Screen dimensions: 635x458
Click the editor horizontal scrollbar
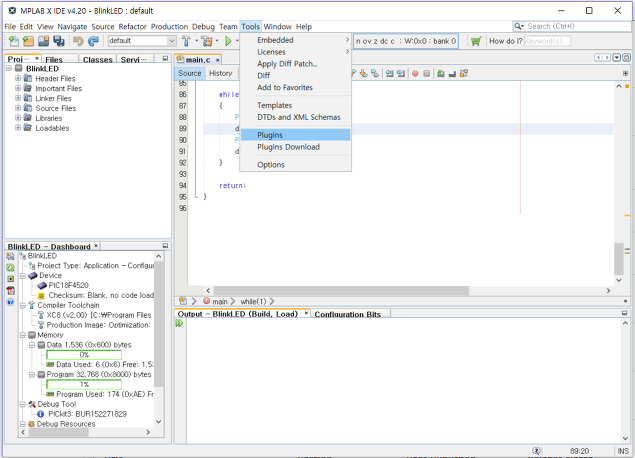pos(341,291)
